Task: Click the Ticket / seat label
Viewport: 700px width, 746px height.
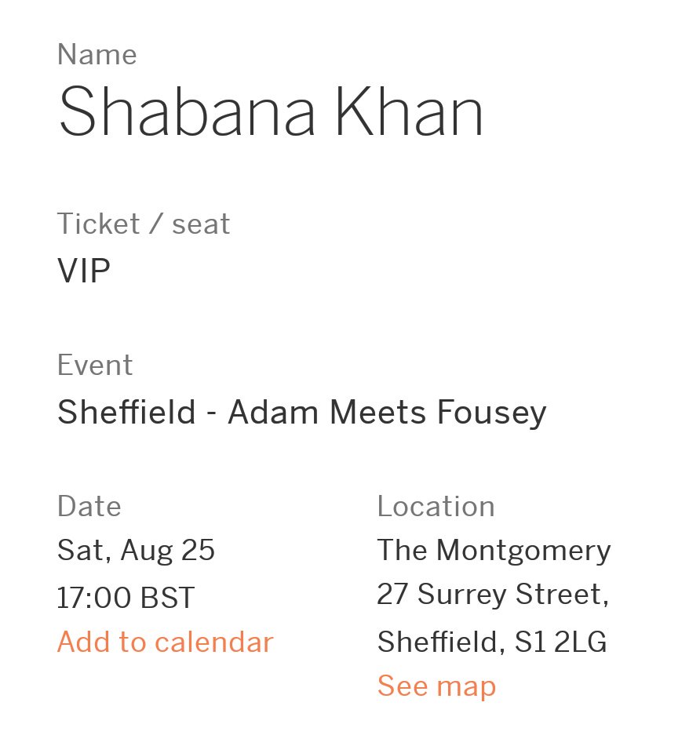Action: point(144,224)
